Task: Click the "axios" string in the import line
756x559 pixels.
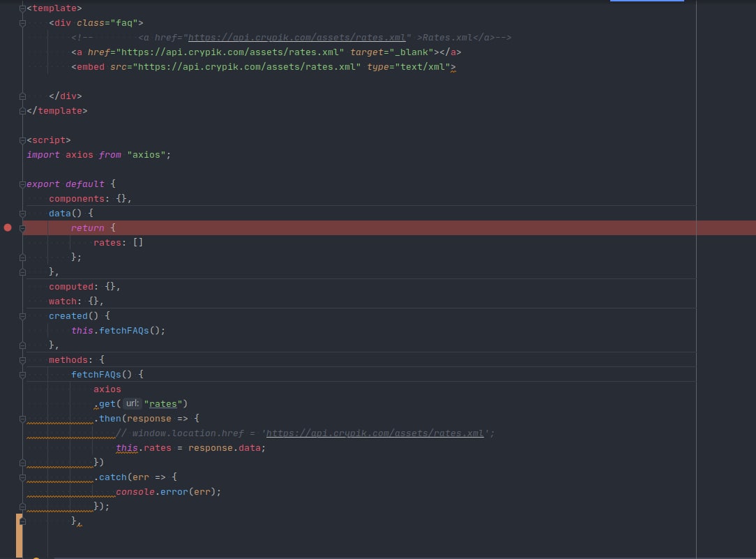Action: (146, 155)
